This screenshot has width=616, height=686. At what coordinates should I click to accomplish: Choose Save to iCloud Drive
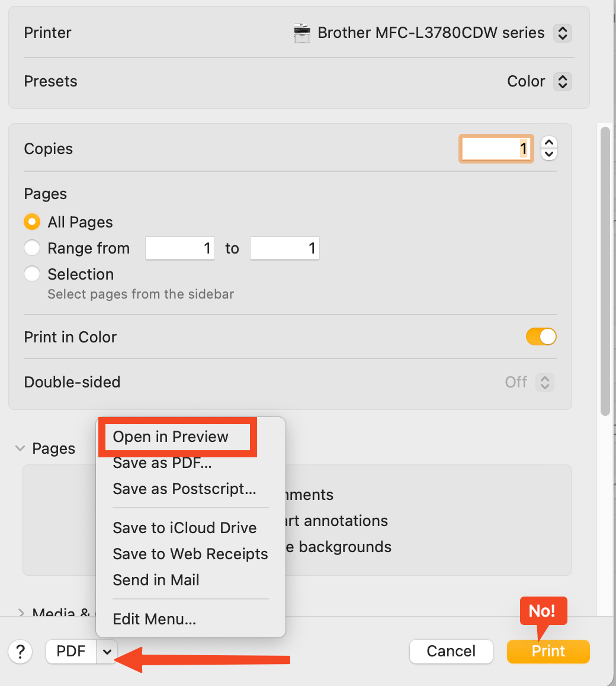coord(184,528)
